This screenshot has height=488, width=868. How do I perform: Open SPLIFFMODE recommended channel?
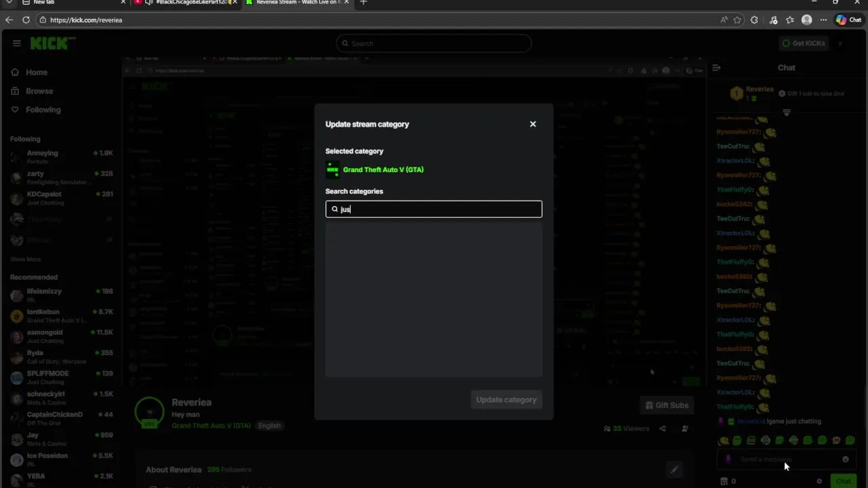(61, 378)
